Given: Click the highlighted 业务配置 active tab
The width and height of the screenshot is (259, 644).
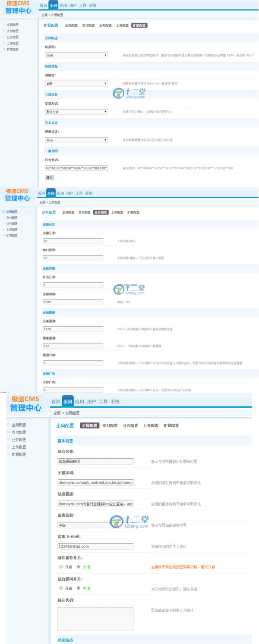Looking at the screenshot, I should 100,213.
